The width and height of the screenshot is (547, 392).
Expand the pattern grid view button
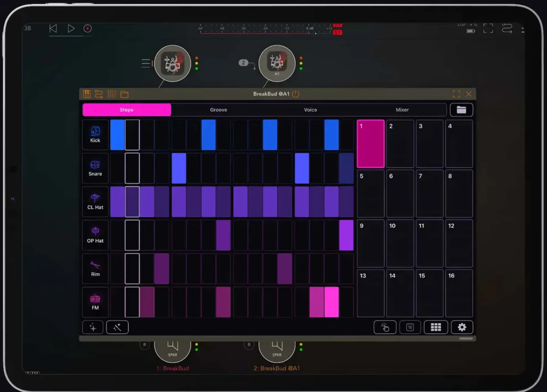pos(435,327)
